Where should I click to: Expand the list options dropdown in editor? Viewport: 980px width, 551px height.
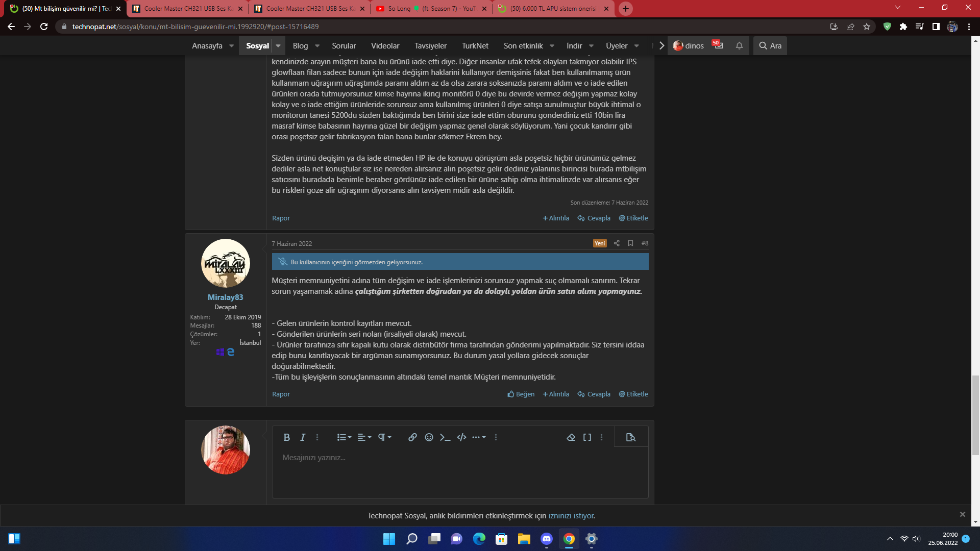(344, 437)
